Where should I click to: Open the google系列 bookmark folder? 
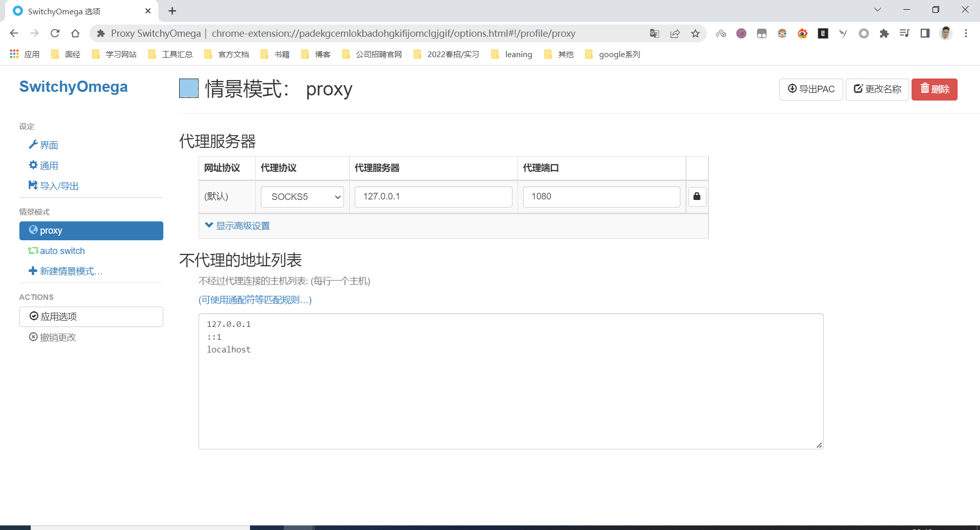612,54
